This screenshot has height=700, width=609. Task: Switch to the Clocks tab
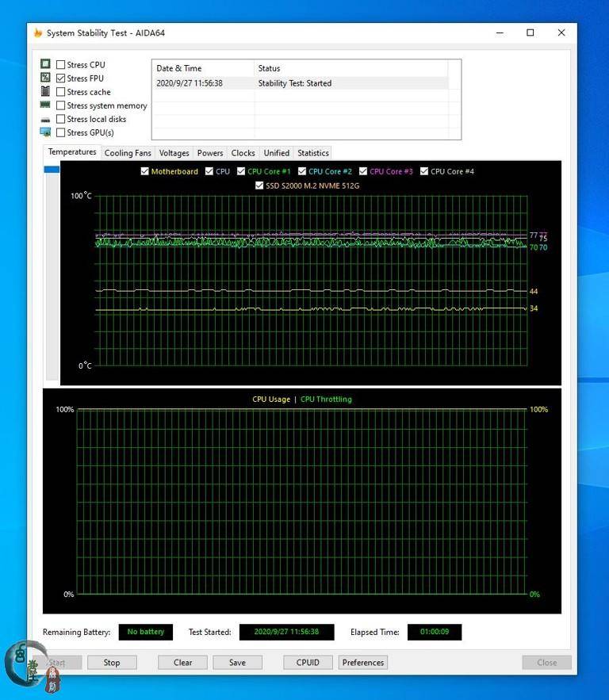click(x=243, y=153)
